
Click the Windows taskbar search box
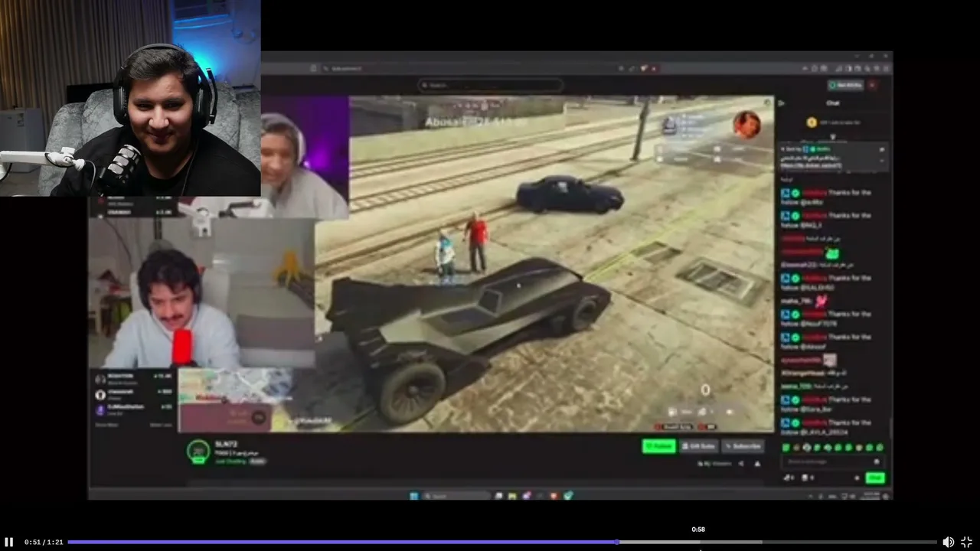[456, 496]
